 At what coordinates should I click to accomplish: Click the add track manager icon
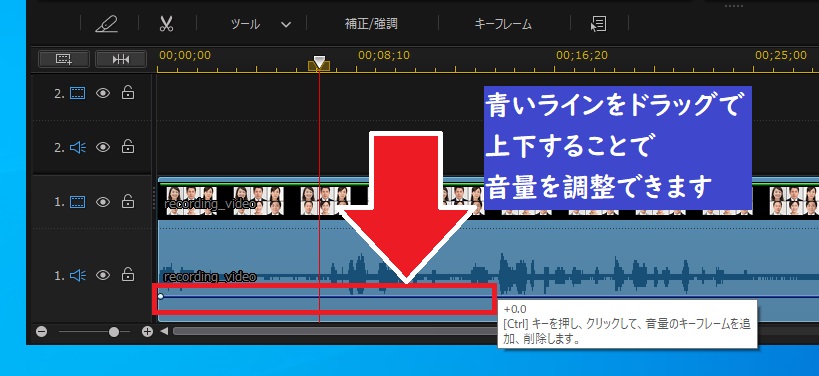64,59
